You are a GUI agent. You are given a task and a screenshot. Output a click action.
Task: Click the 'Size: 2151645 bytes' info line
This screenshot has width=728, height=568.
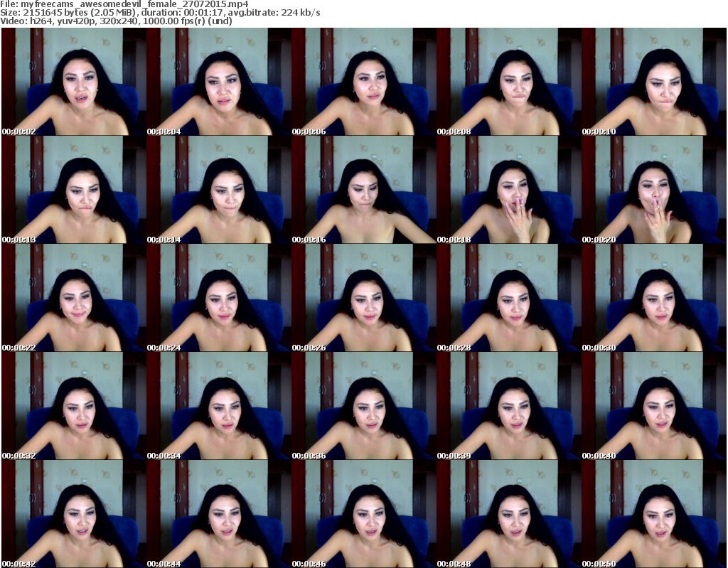coord(160,13)
